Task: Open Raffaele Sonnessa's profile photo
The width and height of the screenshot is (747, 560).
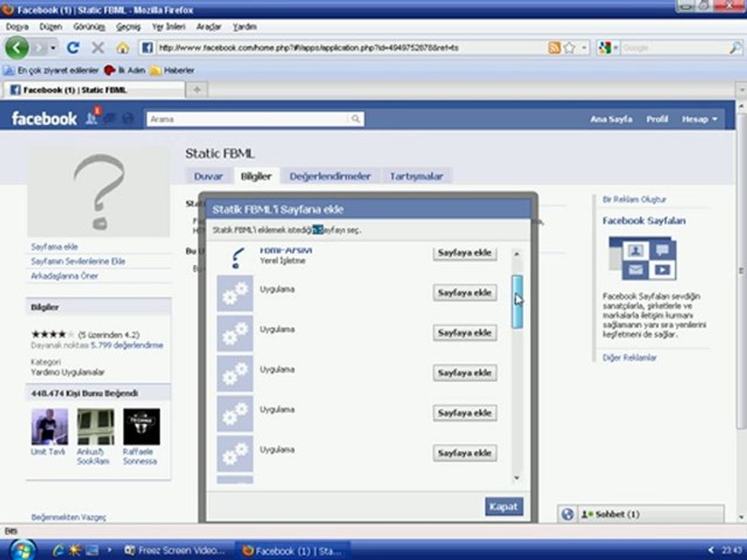Action: 142,426
